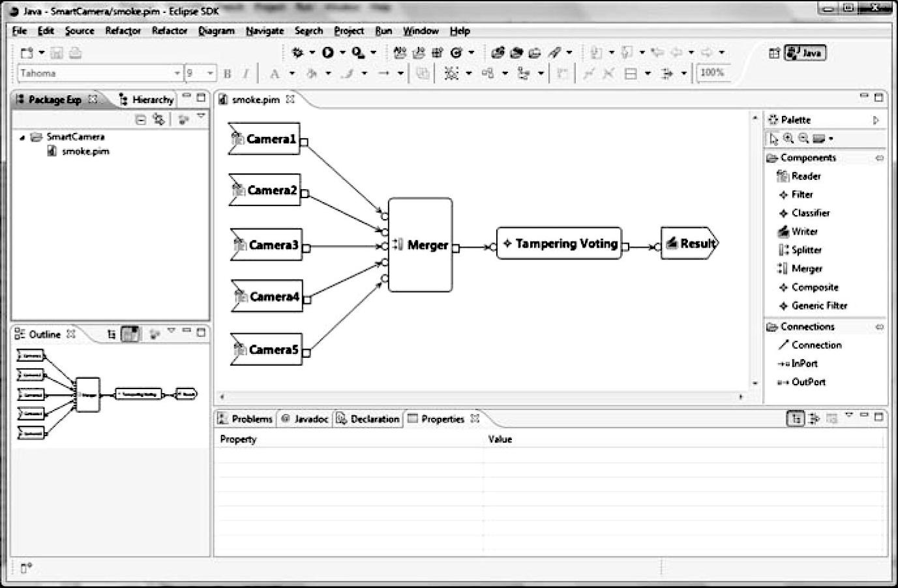The width and height of the screenshot is (898, 588).
Task: Click the Link with Editor icon
Action: [x=158, y=119]
